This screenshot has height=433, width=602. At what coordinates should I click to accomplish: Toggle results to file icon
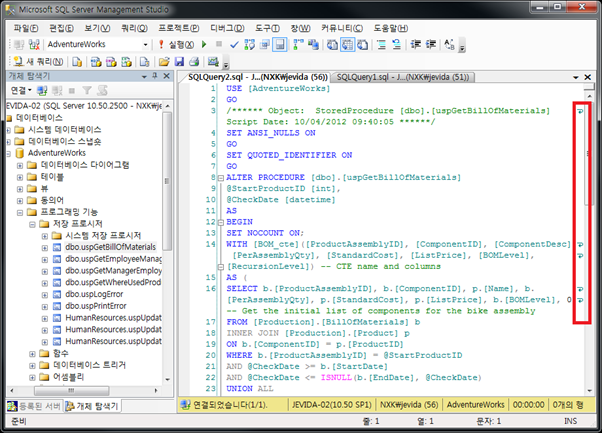click(x=362, y=45)
